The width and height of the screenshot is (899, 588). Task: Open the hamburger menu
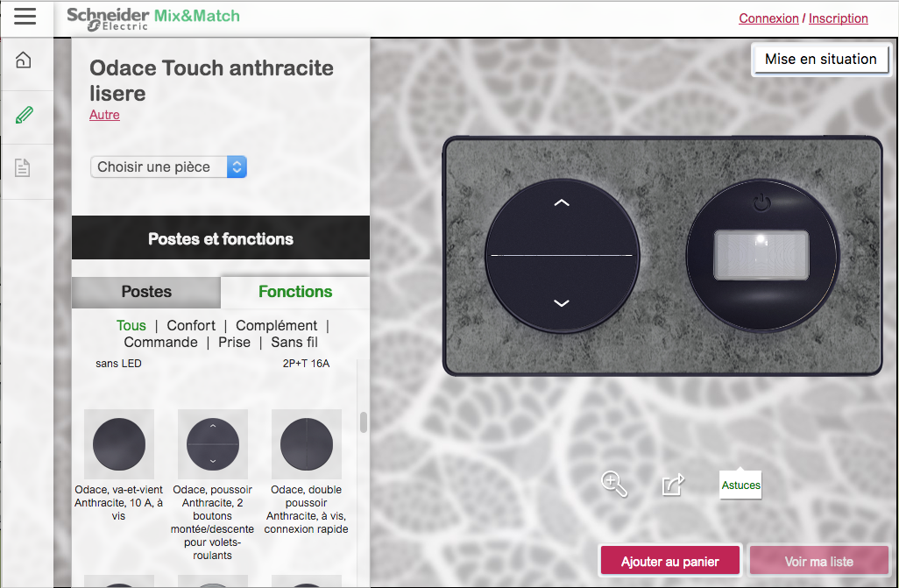coord(25,16)
